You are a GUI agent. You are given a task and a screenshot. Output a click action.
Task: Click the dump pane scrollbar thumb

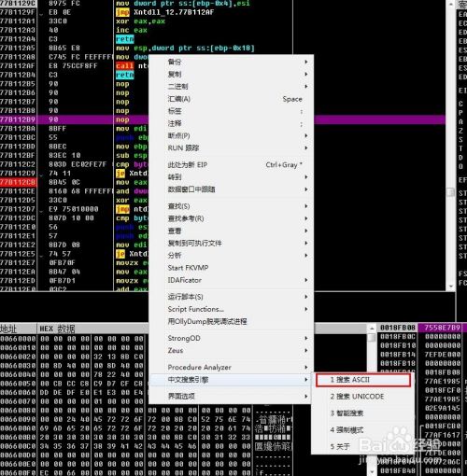(372, 338)
